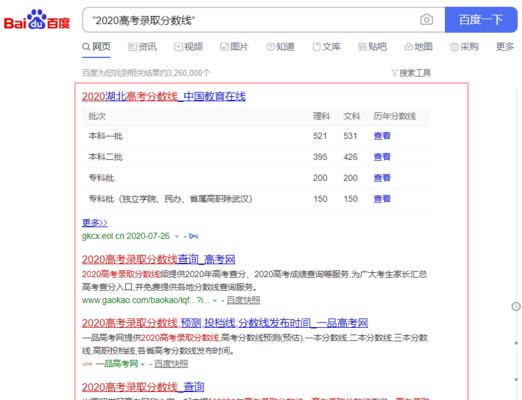The height and width of the screenshot is (400, 522).
Task: Switch to the 资讯 tab
Action: 142,47
